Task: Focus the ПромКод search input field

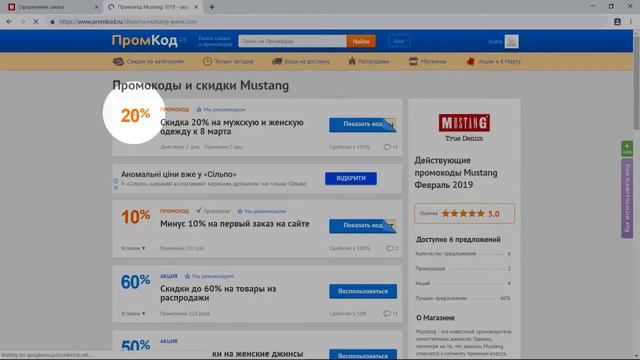Action: click(292, 41)
